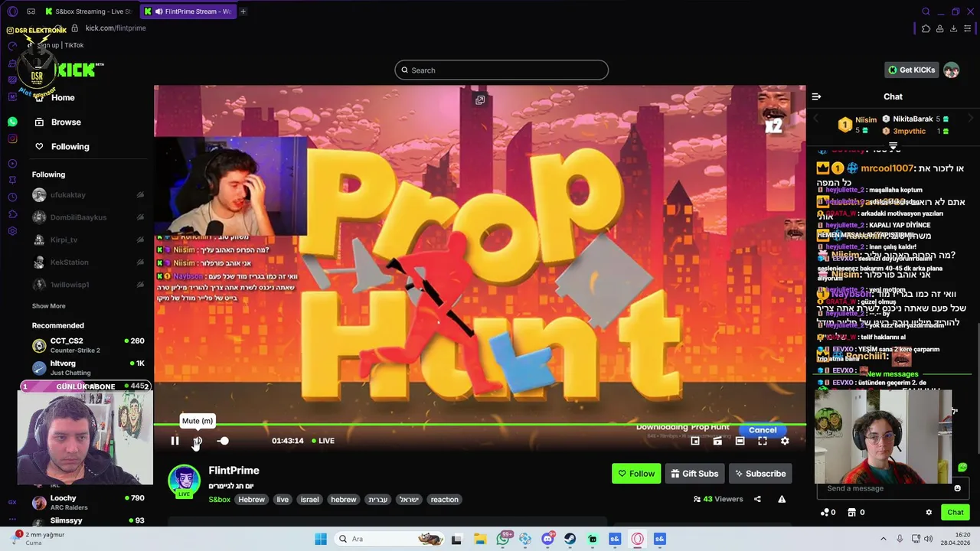Open the S&box category link
The height and width of the screenshot is (551, 980).
(x=219, y=500)
